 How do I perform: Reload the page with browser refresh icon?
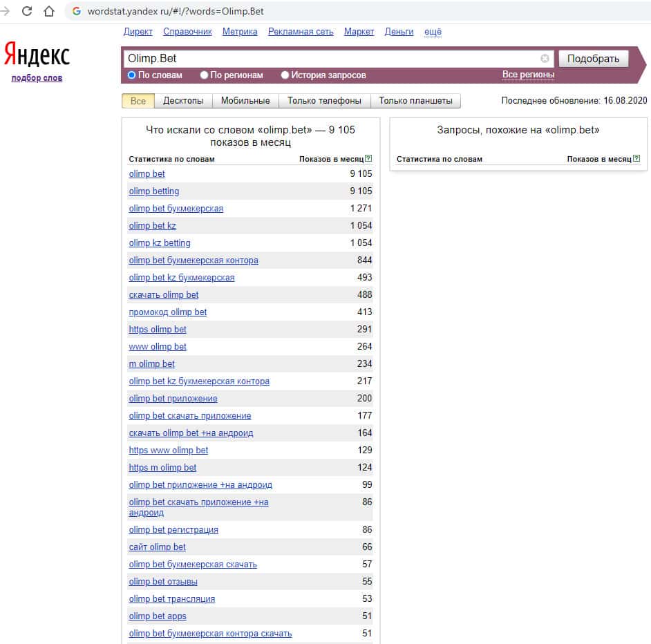(27, 11)
